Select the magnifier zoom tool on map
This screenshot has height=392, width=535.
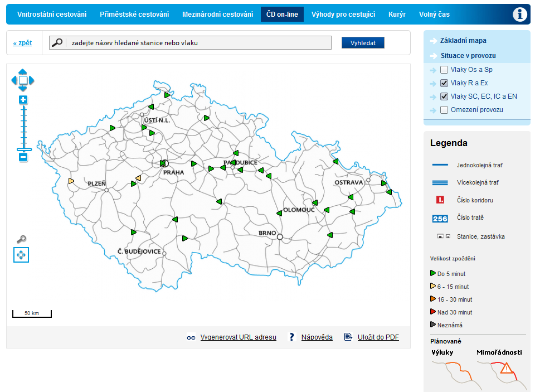[21, 240]
